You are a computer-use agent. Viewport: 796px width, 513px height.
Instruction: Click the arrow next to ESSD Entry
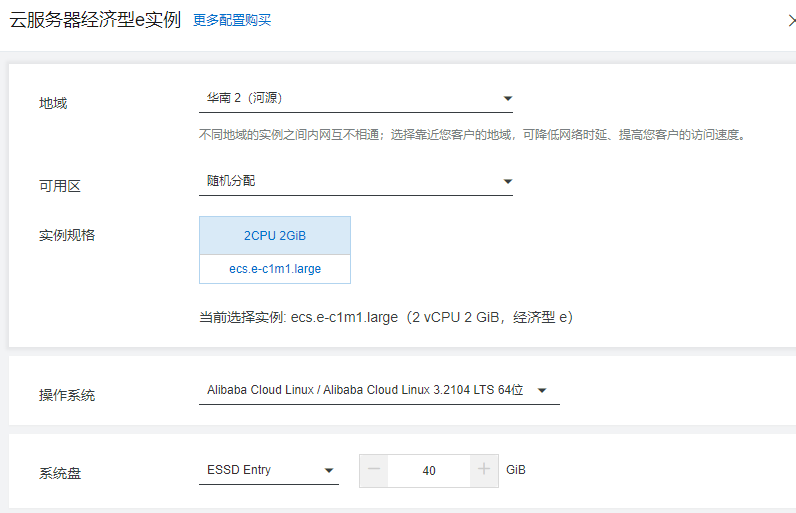click(329, 471)
